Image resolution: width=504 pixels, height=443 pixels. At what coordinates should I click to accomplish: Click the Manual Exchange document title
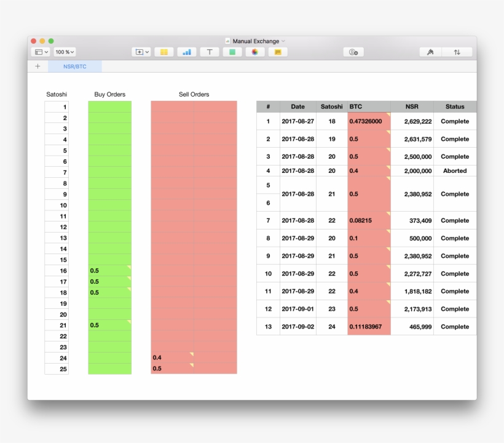[x=256, y=41]
